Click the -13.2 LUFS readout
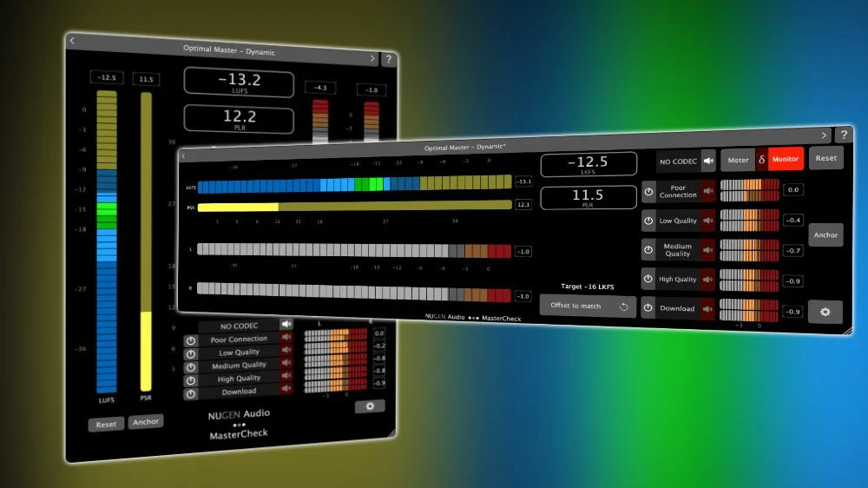The height and width of the screenshot is (488, 868). pyautogui.click(x=239, y=82)
